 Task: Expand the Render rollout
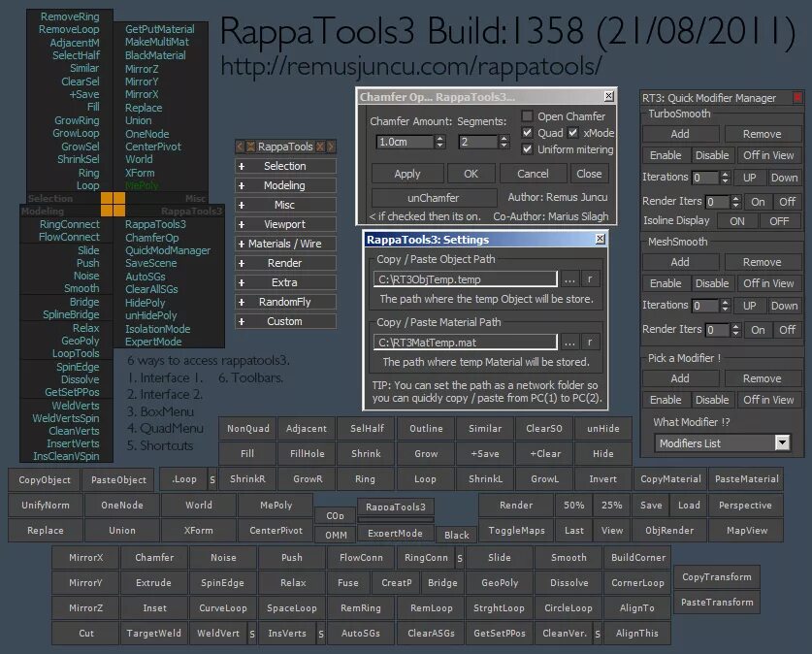point(285,263)
